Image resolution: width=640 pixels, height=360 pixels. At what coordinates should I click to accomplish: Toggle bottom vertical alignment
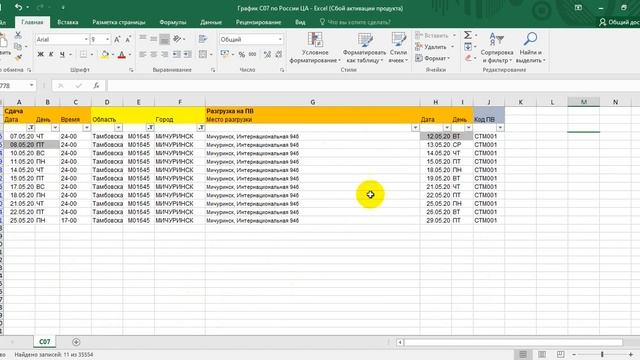click(x=164, y=39)
